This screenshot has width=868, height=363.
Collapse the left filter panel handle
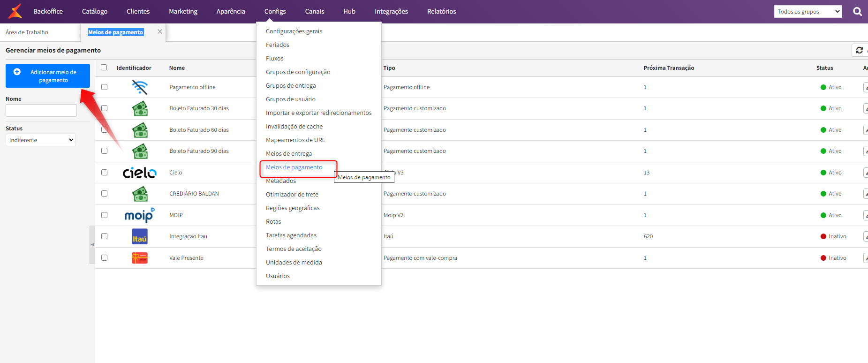coord(92,245)
